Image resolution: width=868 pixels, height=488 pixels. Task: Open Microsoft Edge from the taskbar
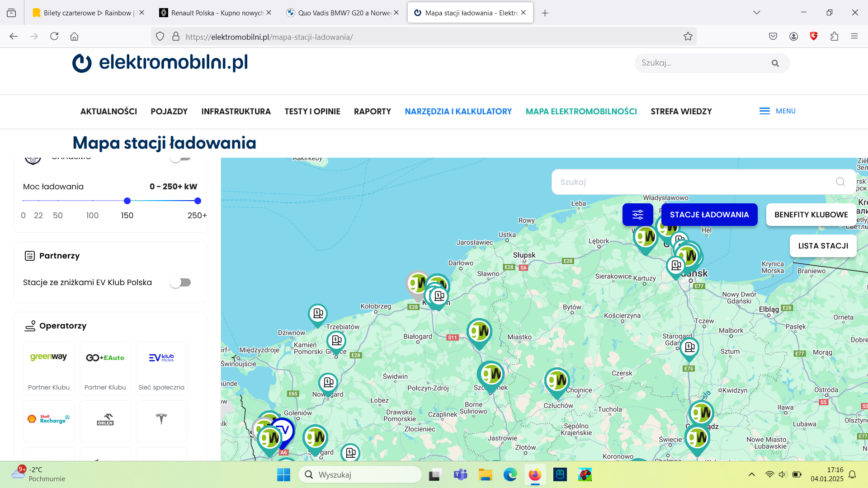tap(510, 474)
